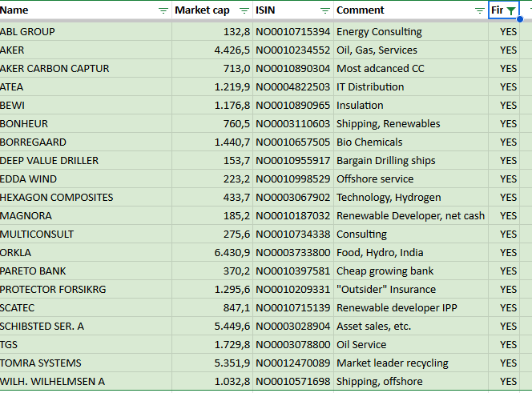Image resolution: width=532 pixels, height=393 pixels.
Task: Select ISIN cell NO0010890304
Action: tap(292, 69)
